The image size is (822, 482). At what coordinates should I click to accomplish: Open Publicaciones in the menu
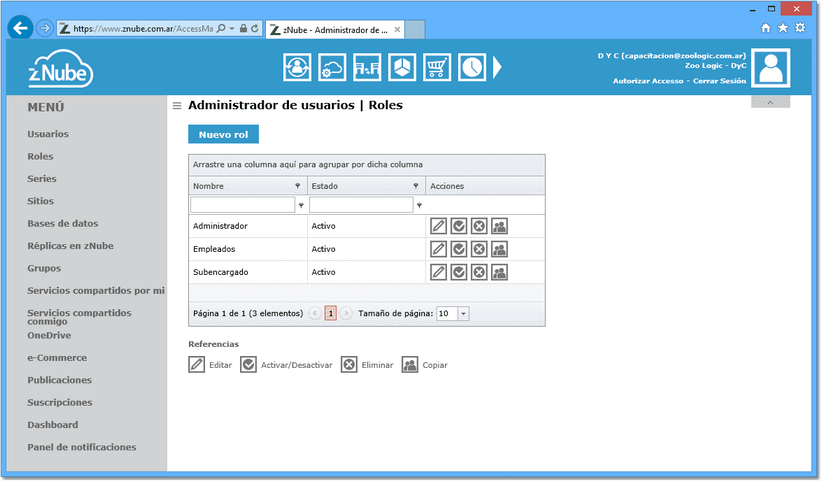[59, 380]
